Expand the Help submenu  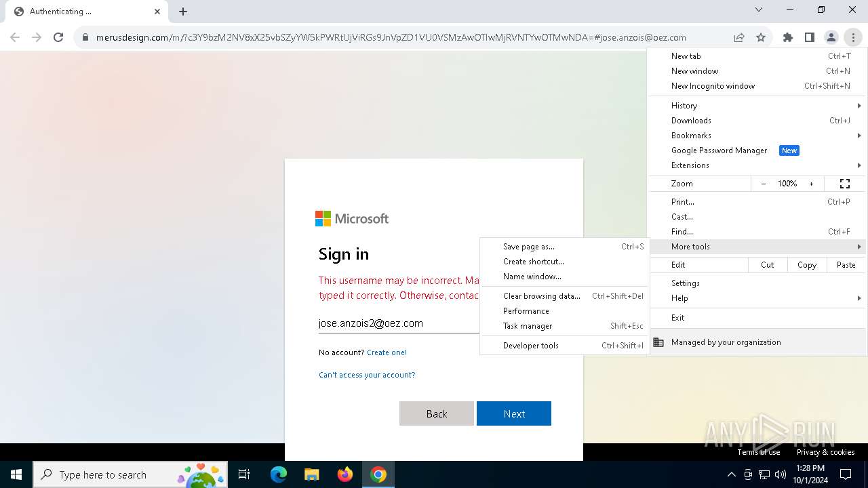(x=757, y=298)
